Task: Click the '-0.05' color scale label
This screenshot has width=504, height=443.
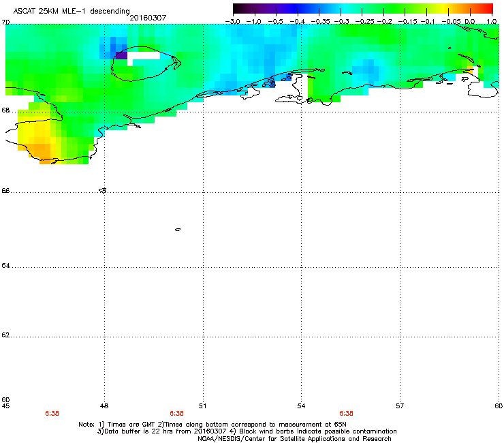Action: 451,21
